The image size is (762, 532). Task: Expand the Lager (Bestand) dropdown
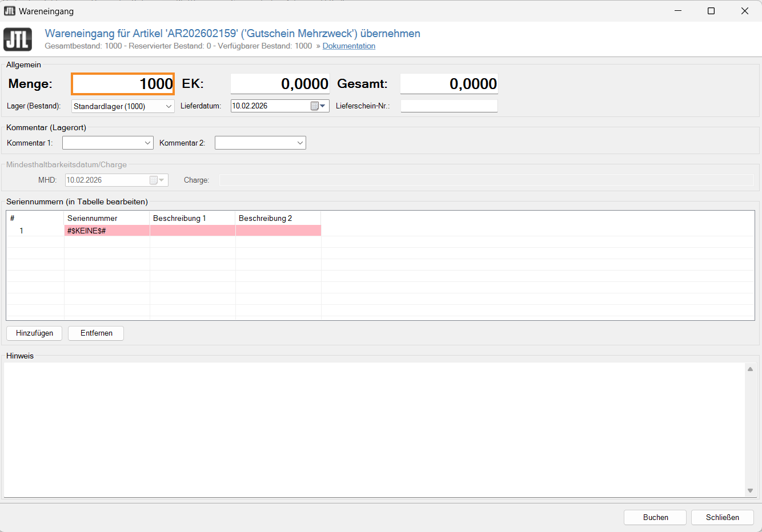169,106
